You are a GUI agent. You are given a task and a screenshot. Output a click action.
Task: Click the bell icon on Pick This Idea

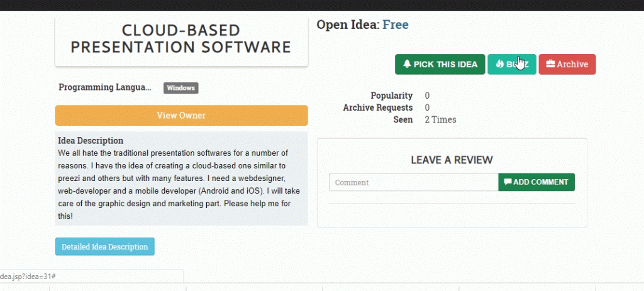tap(407, 65)
